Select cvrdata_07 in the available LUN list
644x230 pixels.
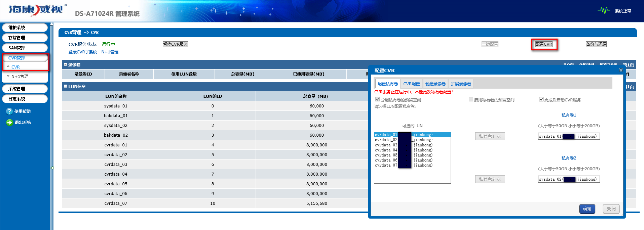tap(412, 165)
